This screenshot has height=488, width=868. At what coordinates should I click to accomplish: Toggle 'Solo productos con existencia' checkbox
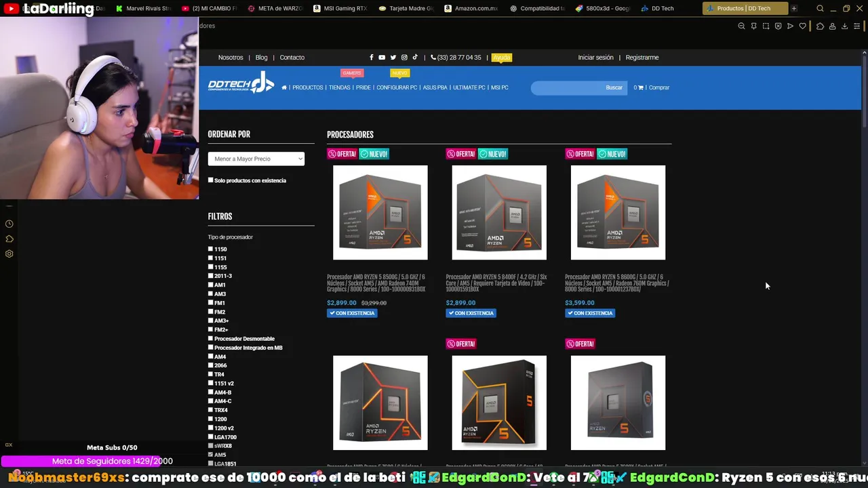(x=210, y=180)
